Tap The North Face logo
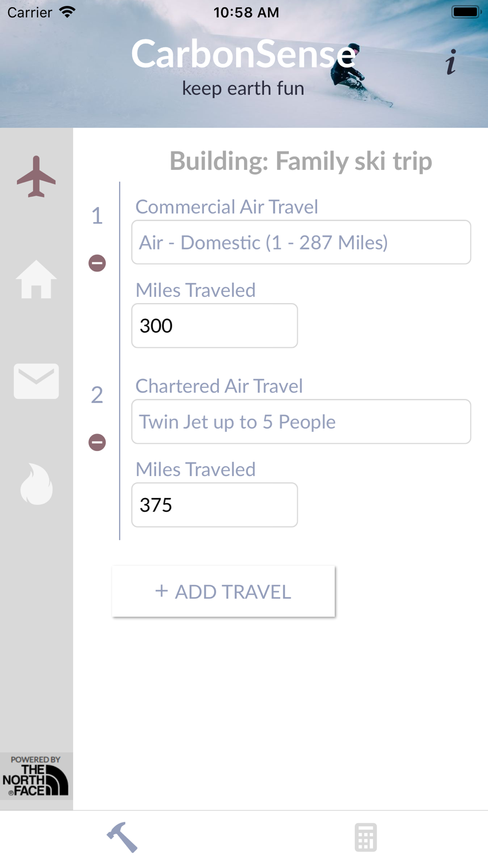 point(36,776)
